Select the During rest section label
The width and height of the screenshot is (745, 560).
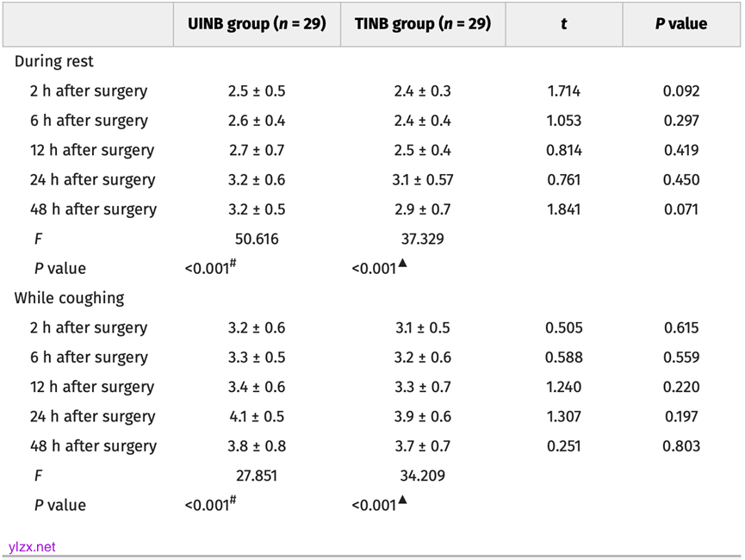click(54, 62)
